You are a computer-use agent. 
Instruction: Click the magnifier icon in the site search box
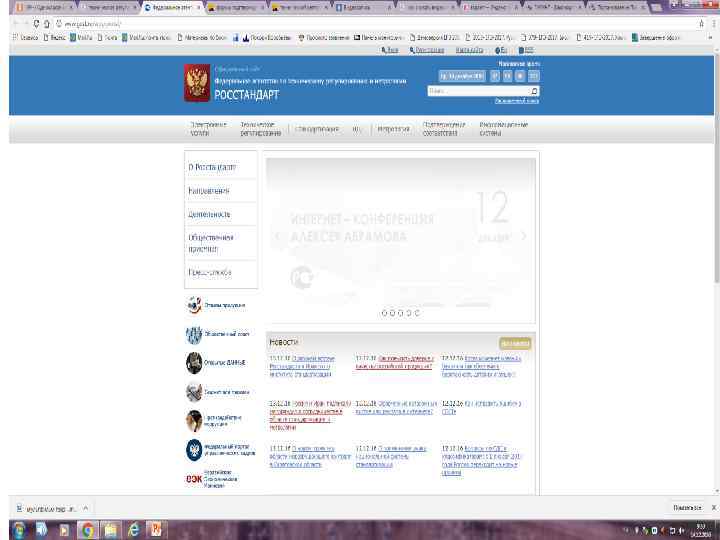coord(534,91)
